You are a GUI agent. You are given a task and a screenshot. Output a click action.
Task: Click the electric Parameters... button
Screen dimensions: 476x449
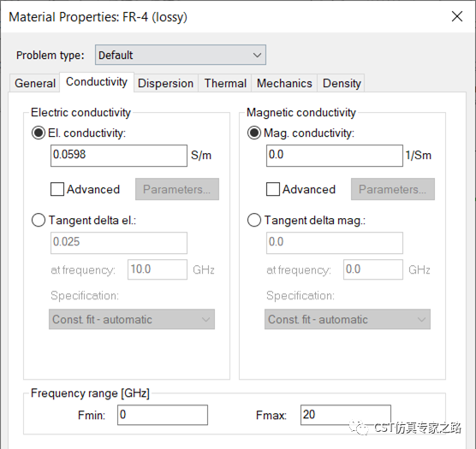tap(177, 189)
